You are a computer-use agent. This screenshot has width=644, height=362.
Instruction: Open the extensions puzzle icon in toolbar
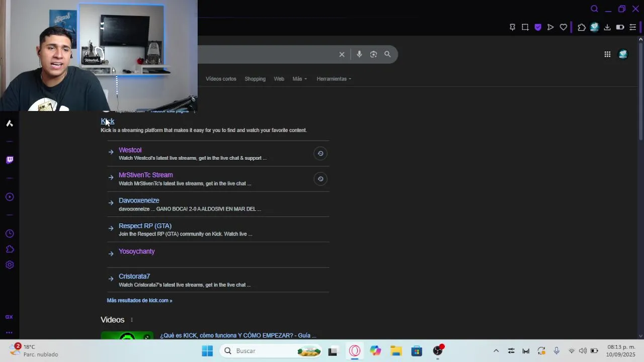(582, 27)
